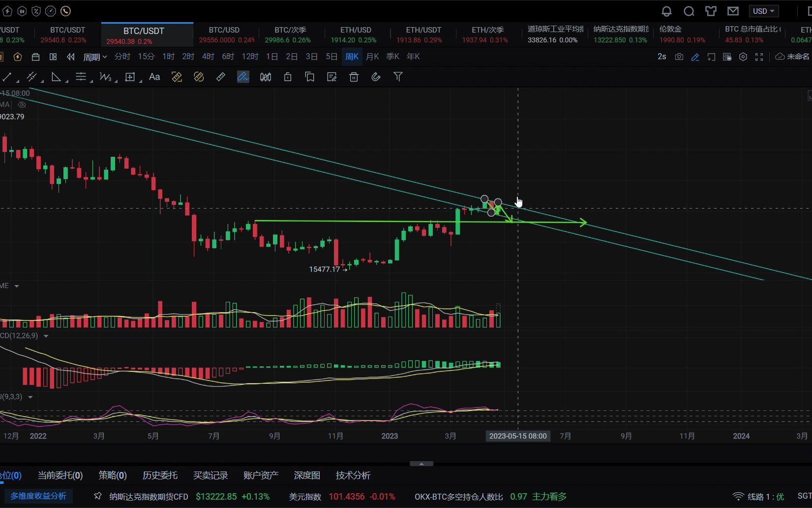This screenshot has height=508, width=812.
Task: Toggle MA indicator visibility with the eye icon
Action: tap(22, 104)
